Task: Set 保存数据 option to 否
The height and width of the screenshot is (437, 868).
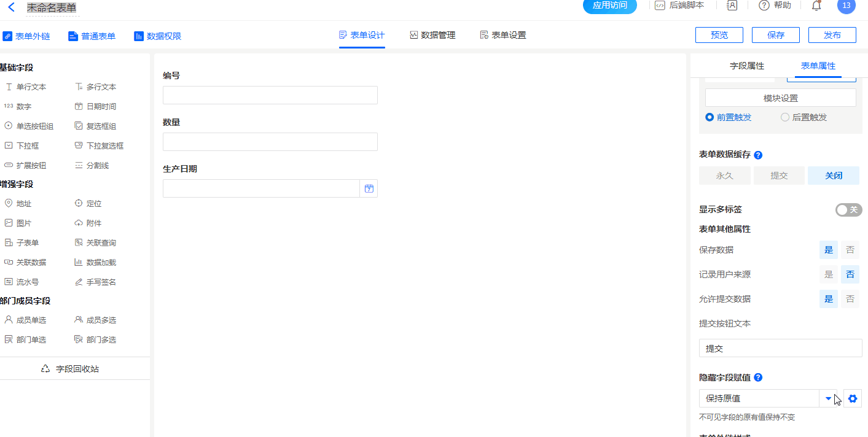Action: 850,250
